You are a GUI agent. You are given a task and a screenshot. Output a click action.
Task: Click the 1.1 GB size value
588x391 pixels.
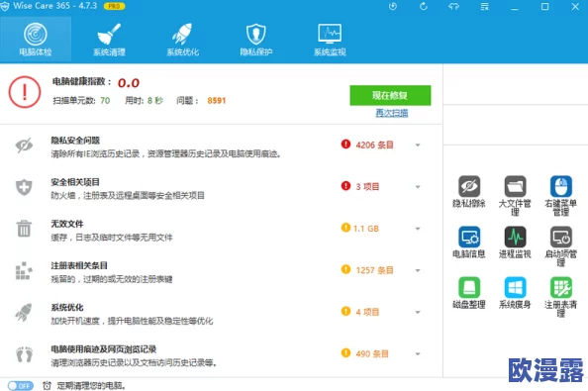click(x=366, y=229)
